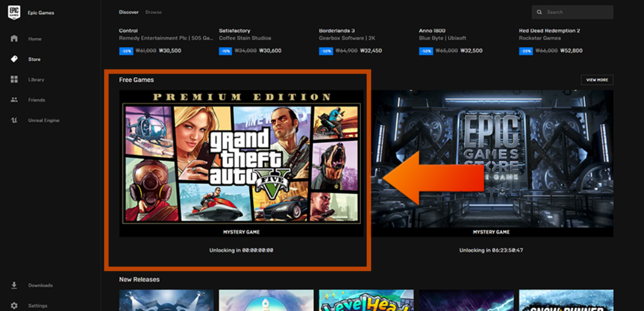Click the -50% badge for Borderlands 3
644x311 pixels.
coord(326,51)
